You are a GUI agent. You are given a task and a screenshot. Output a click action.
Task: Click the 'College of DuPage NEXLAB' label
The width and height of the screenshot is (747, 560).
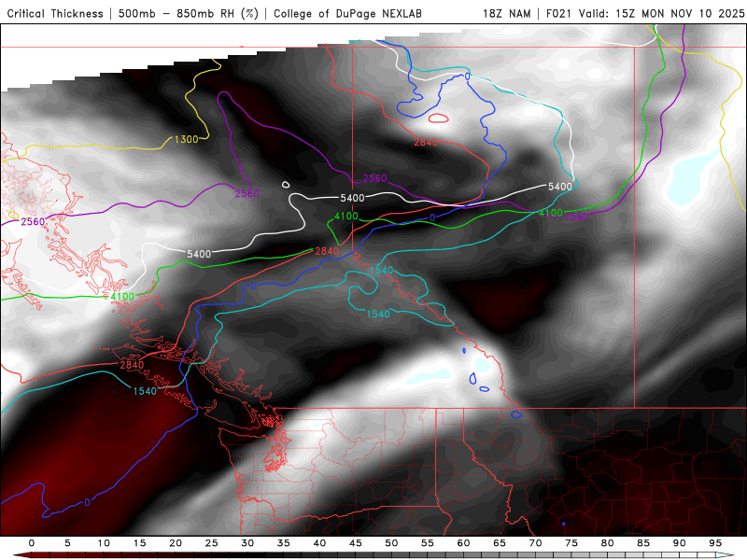point(347,14)
